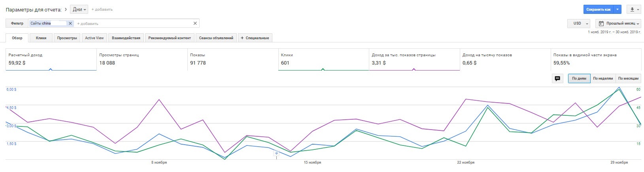Click the chevron after "Параметры для отчета"
Image resolution: width=644 pixels, height=172 pixels.
point(66,9)
